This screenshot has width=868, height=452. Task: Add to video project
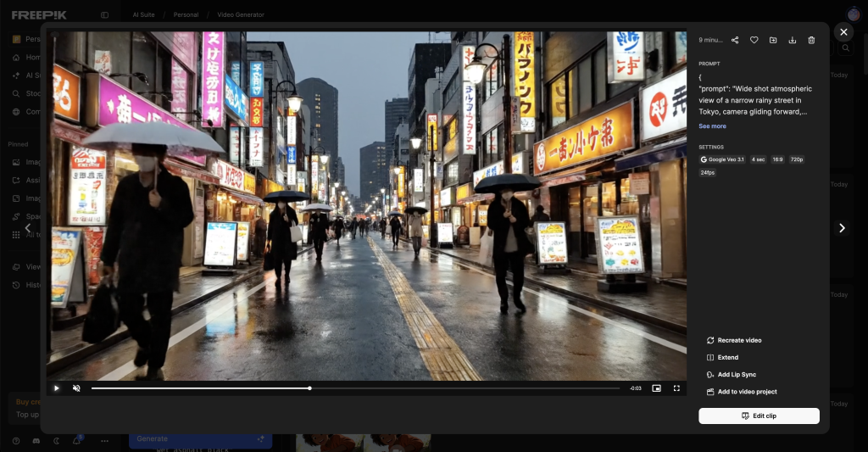(747, 392)
